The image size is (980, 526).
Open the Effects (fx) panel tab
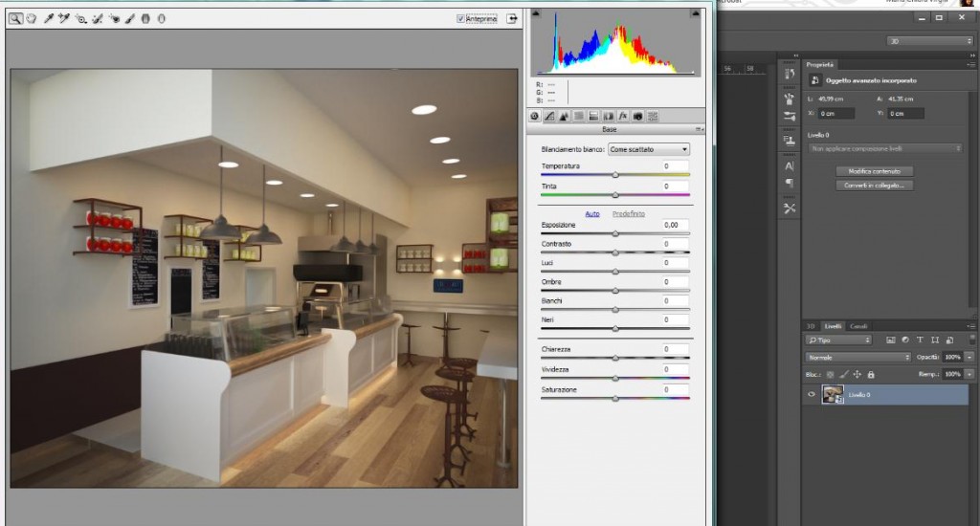622,116
